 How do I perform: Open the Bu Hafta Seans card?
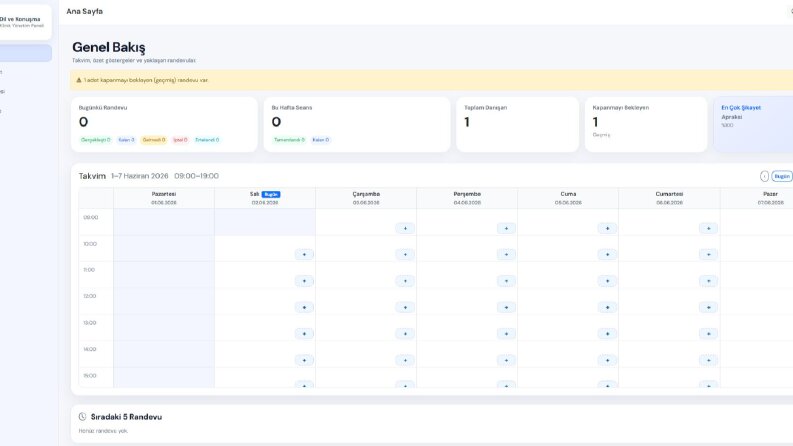[x=357, y=124]
